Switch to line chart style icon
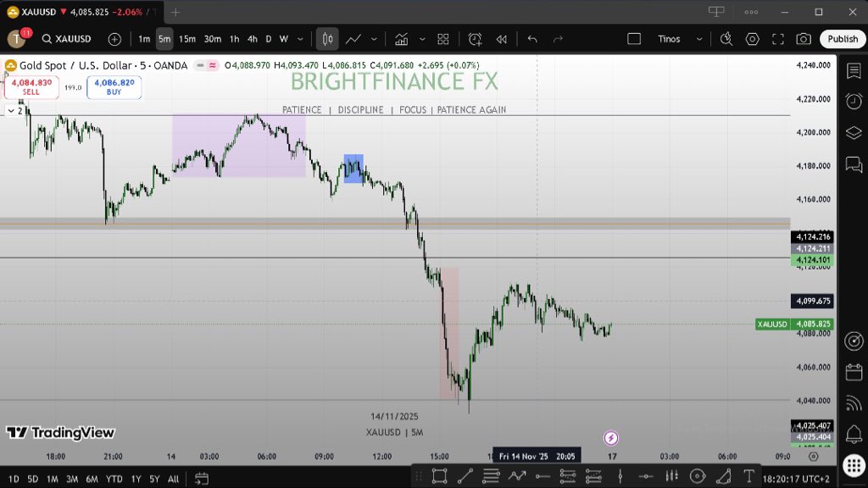This screenshot has width=868, height=488. point(353,39)
